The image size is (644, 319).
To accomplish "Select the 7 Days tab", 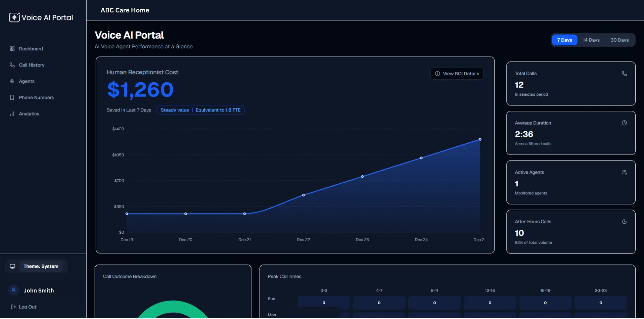I will (x=565, y=40).
